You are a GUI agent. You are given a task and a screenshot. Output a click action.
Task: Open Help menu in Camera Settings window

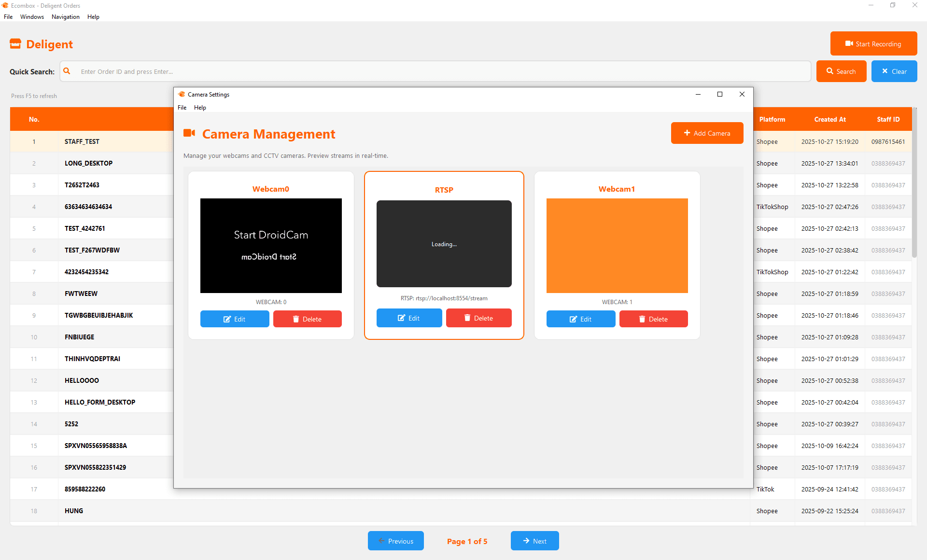point(200,108)
